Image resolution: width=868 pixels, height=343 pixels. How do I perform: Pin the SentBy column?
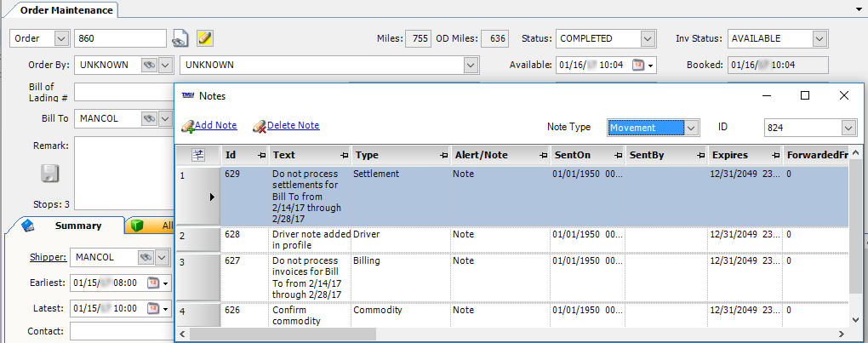coord(701,156)
